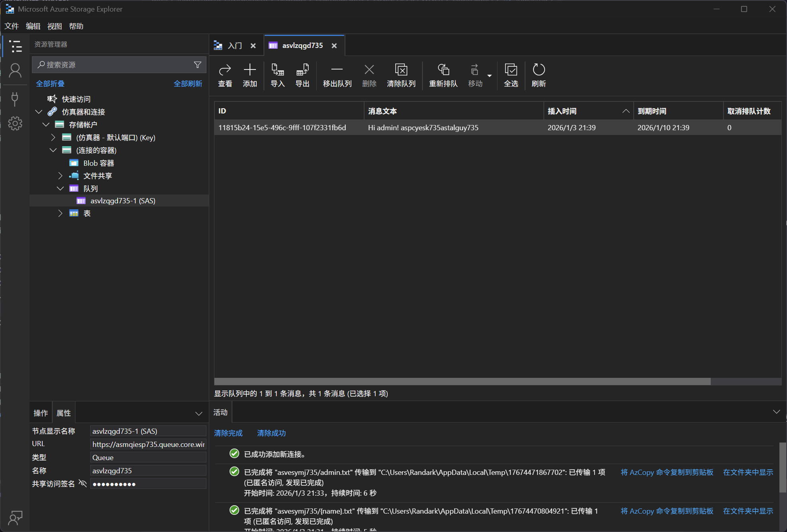Toggle the resource search filter icon
Viewport: 787px width, 532px height.
click(198, 65)
